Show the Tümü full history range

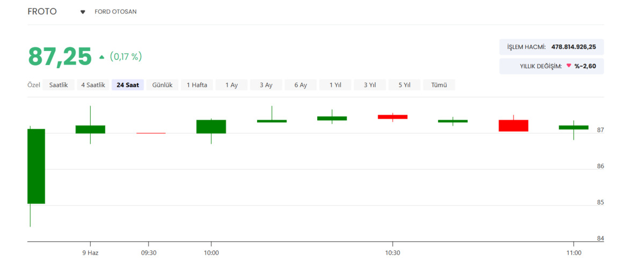point(439,85)
